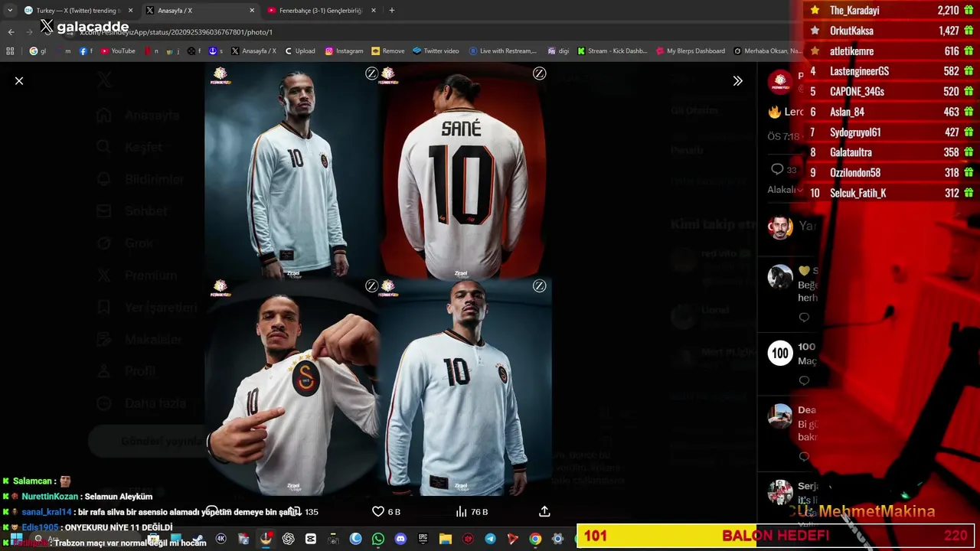Open the view statistics icon showing 76 B
The height and width of the screenshot is (551, 980).
point(461,511)
